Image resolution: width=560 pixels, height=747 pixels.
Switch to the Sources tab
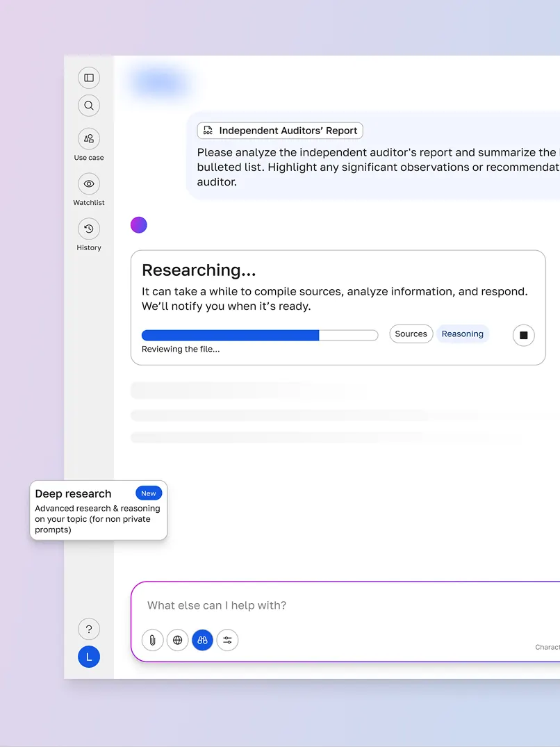pos(411,334)
